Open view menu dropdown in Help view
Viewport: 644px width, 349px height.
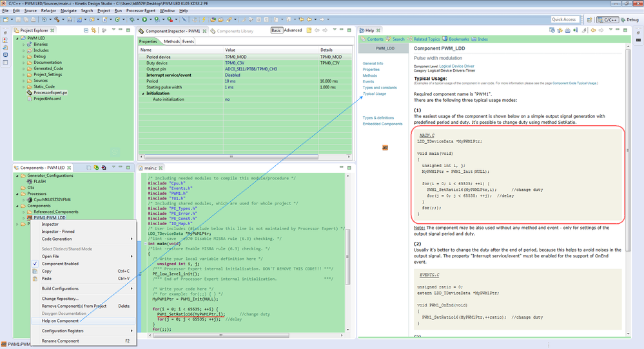pos(610,30)
